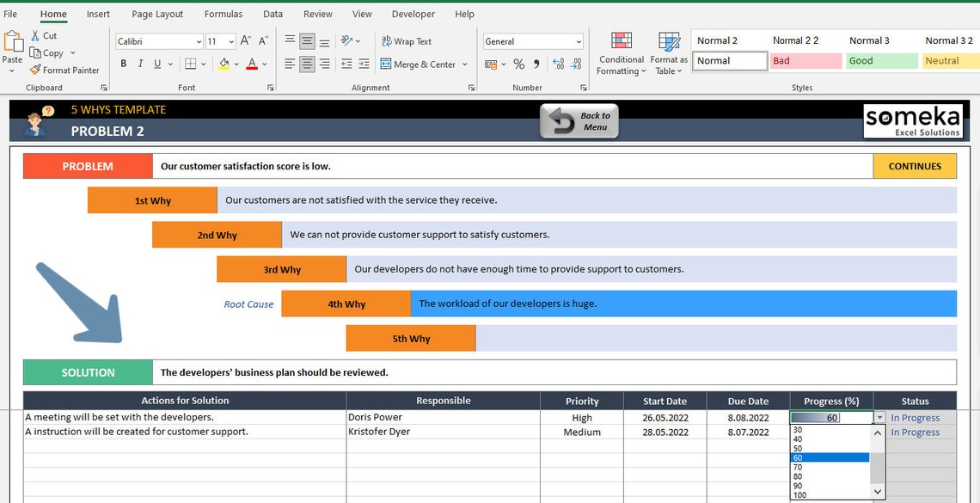
Task: Open the Data menu tab
Action: click(x=273, y=14)
